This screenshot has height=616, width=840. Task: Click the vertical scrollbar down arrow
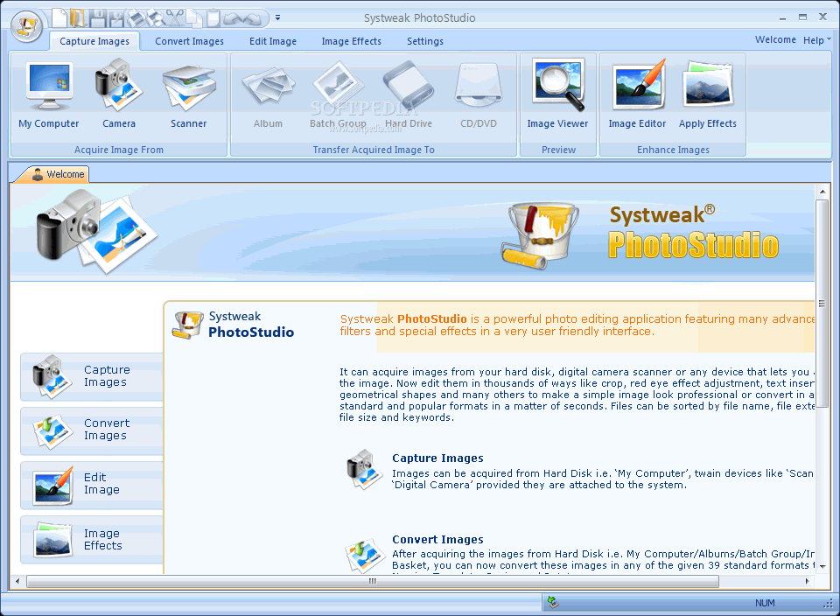[x=822, y=566]
